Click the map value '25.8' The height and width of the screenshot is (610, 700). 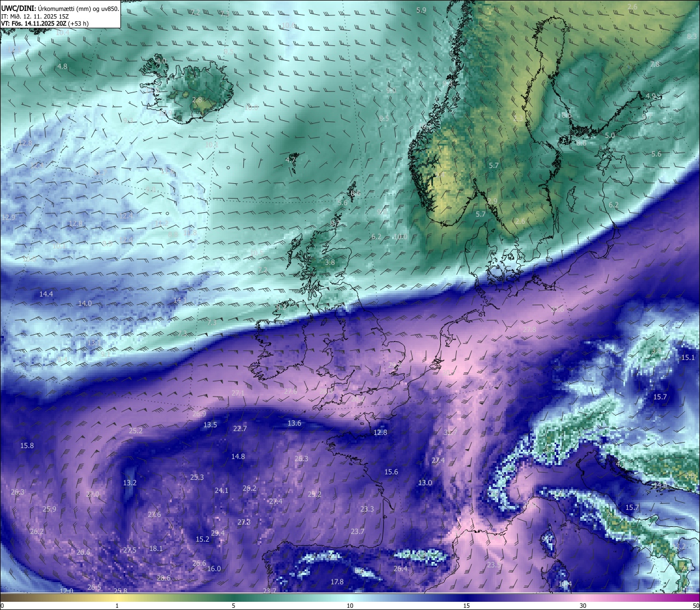pyautogui.click(x=120, y=591)
